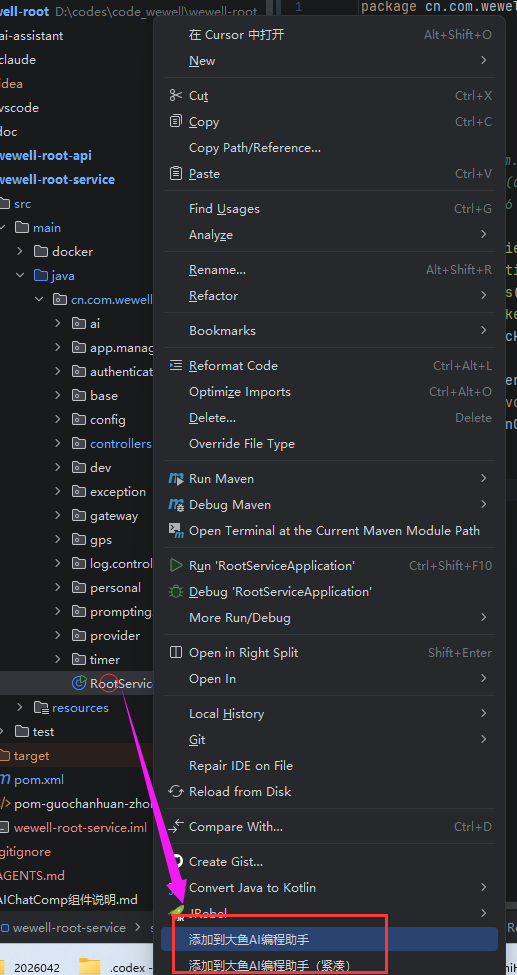
Task: Click the main folder icon
Action: tap(22, 228)
